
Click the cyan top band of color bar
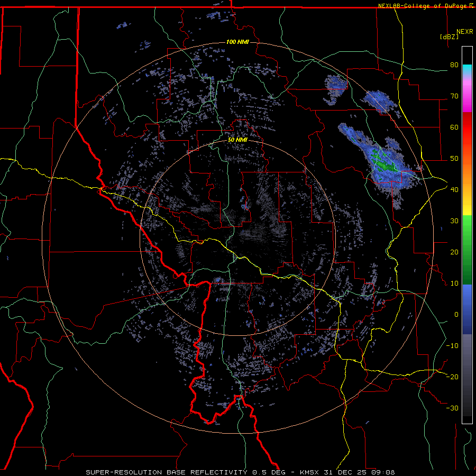(467, 70)
